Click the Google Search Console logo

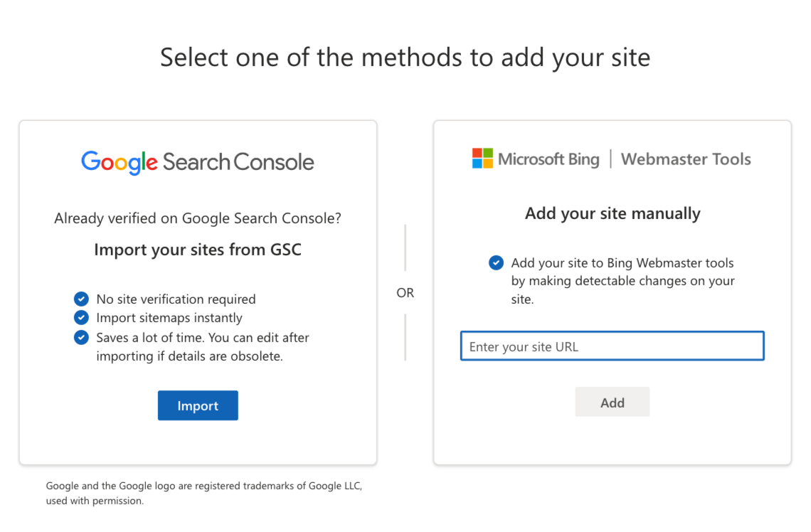197,161
